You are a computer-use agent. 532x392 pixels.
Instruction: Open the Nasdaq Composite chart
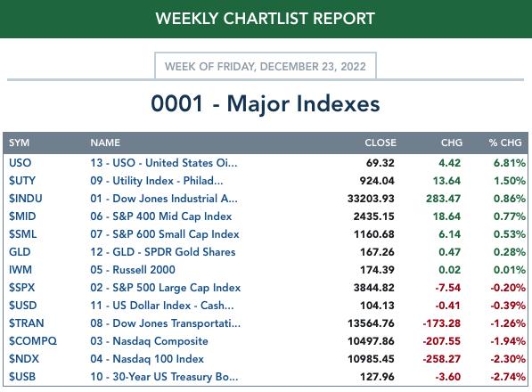tap(149, 341)
